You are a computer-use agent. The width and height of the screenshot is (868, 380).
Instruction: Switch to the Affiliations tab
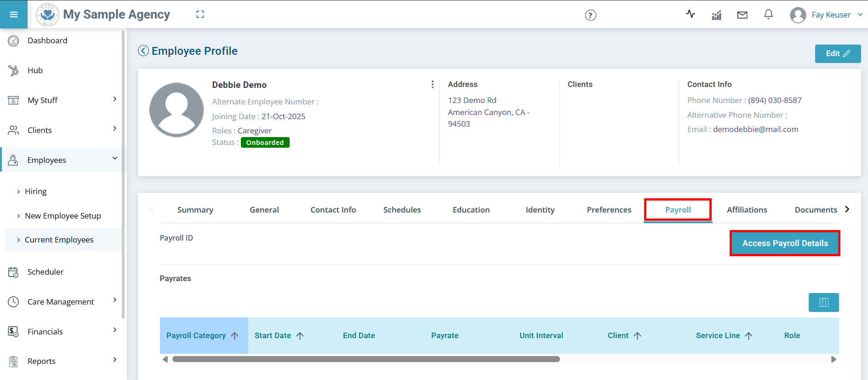[747, 210]
